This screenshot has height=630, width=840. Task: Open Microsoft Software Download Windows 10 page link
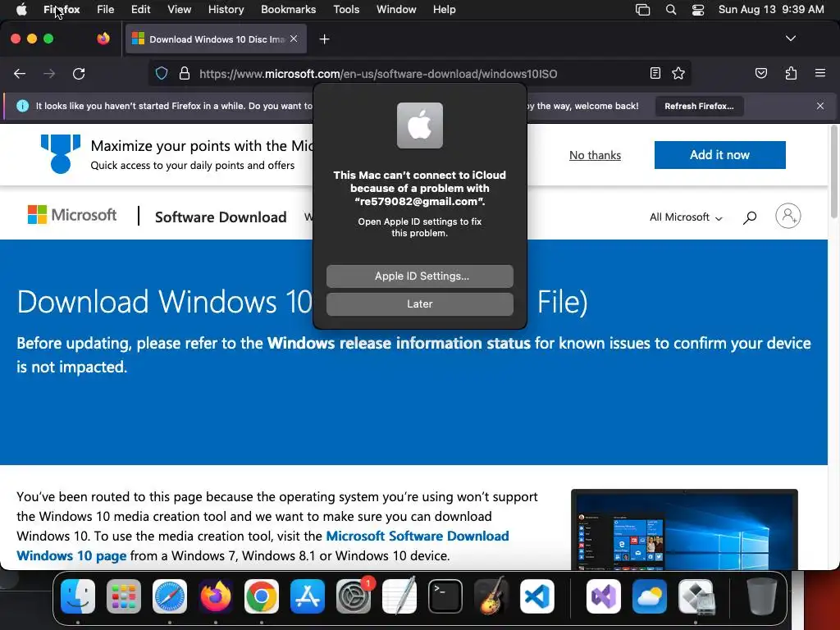tap(262, 546)
